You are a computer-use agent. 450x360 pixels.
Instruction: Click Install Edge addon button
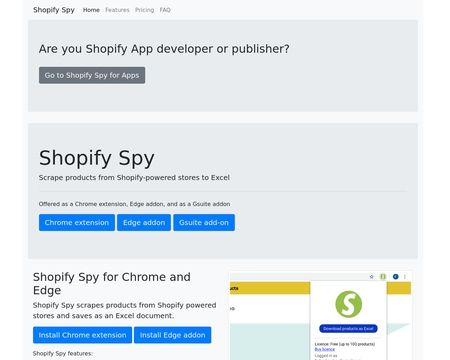point(173,335)
